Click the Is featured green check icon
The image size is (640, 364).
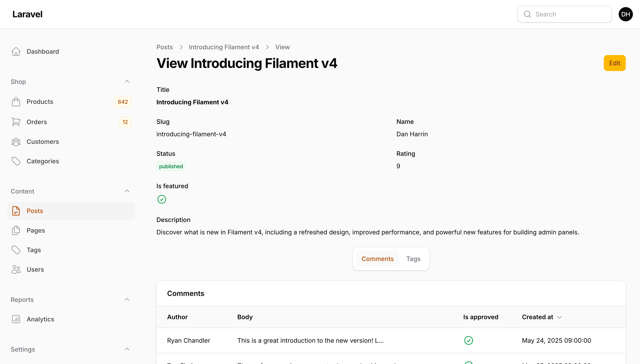[162, 199]
